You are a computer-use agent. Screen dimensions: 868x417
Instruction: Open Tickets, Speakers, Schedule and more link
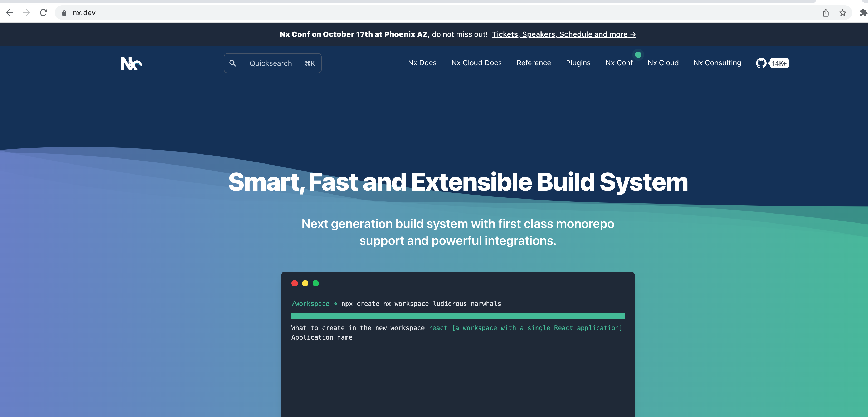(563, 34)
